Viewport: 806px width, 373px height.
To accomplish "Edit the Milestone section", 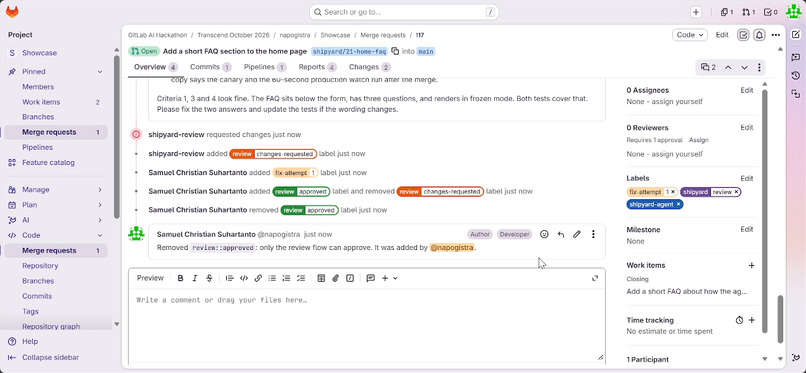I will 747,230.
